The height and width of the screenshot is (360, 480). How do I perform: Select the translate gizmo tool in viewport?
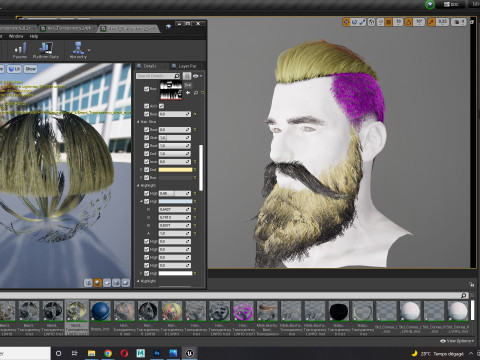tap(346, 22)
